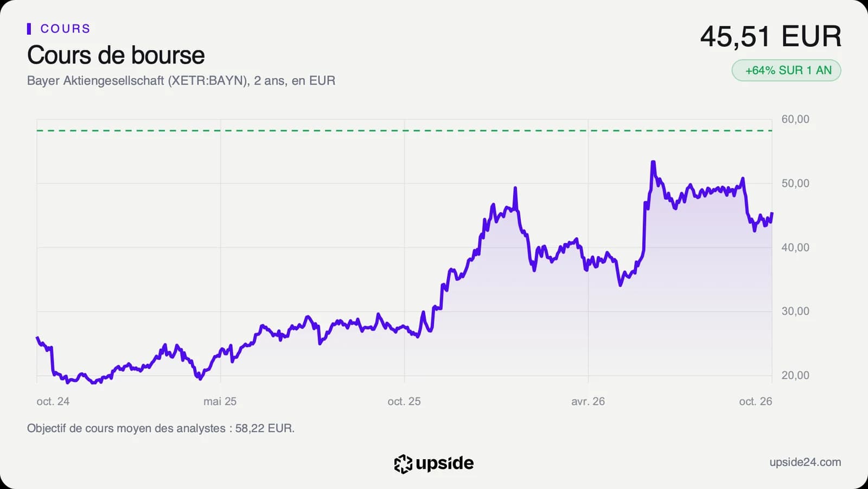This screenshot has width=868, height=489.
Task: Click the avr. 26 axis label
Action: (x=588, y=402)
